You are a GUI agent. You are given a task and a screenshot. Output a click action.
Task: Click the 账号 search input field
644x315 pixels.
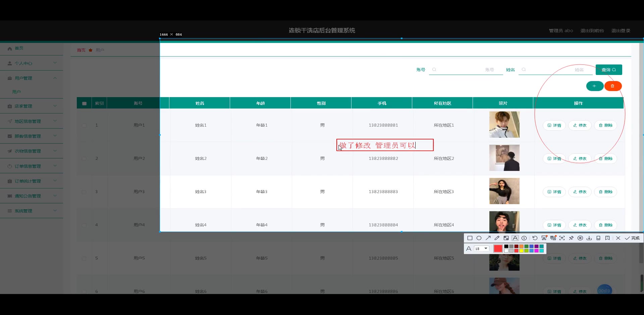pos(466,70)
